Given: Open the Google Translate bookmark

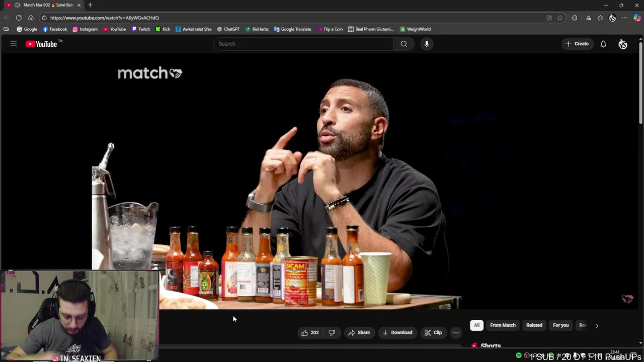Looking at the screenshot, I should 293,29.
